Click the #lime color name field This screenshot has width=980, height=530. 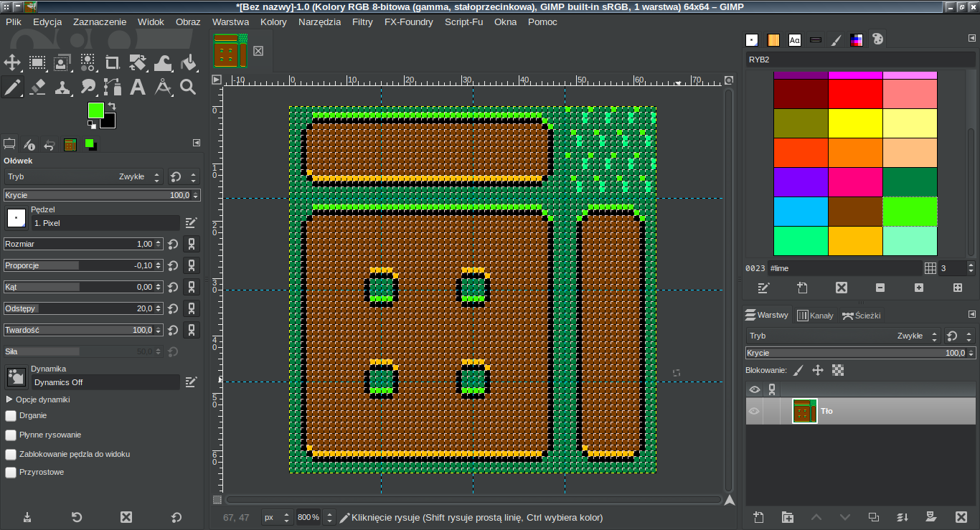844,268
